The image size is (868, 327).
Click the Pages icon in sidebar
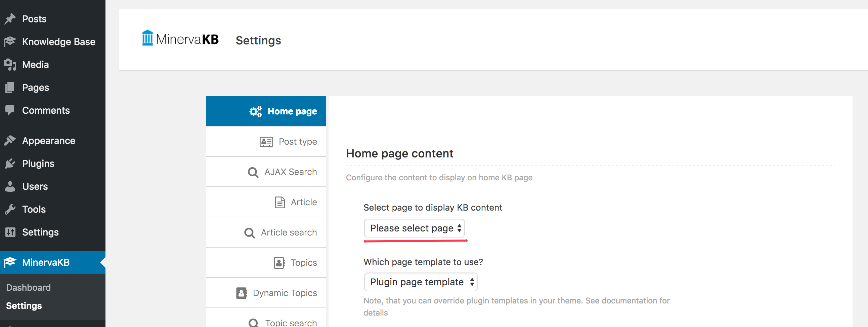(x=10, y=87)
